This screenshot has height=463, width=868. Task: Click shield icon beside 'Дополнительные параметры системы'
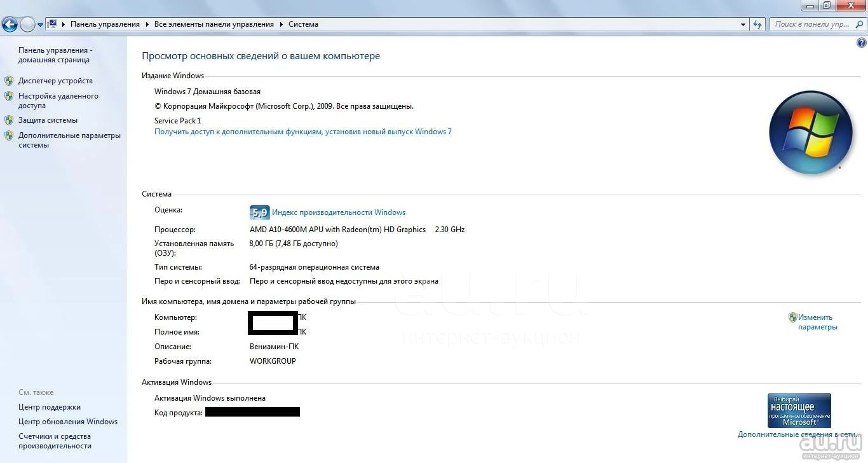point(9,135)
